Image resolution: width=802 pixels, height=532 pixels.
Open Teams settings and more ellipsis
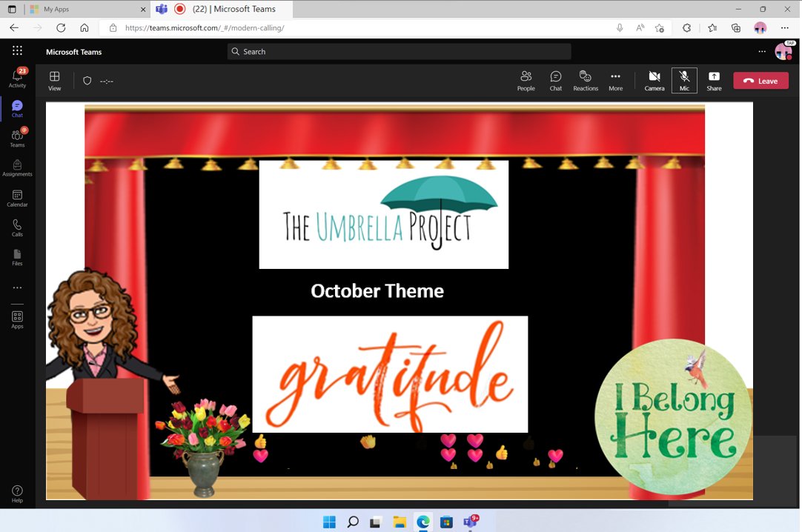tap(762, 52)
